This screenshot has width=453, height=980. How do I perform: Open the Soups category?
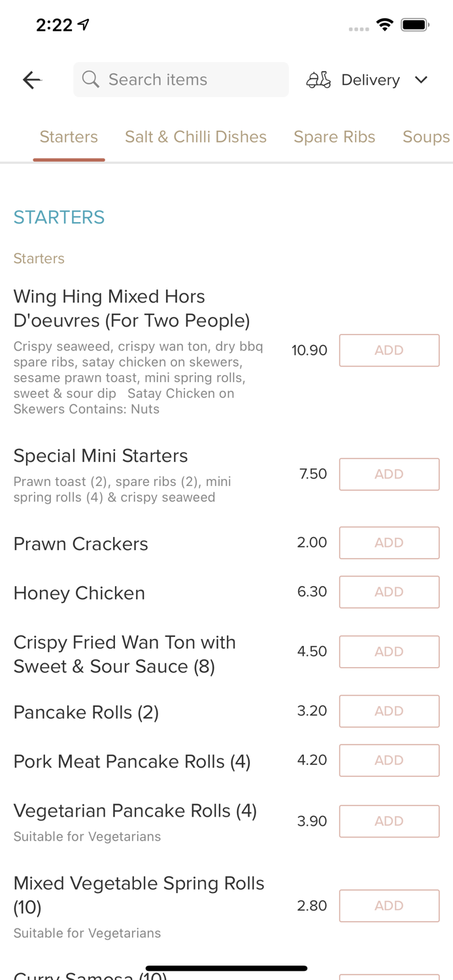pyautogui.click(x=427, y=137)
